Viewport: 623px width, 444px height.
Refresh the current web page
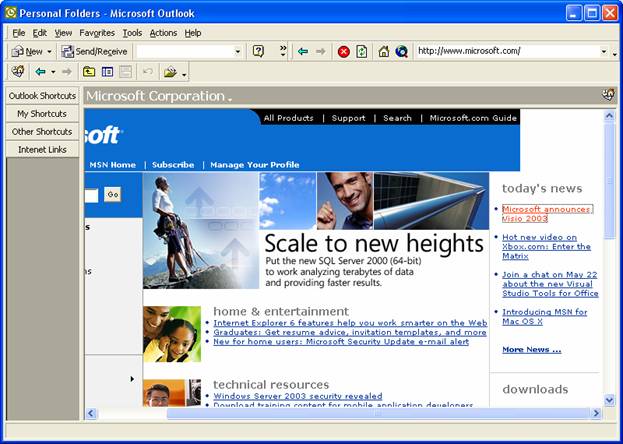[362, 52]
